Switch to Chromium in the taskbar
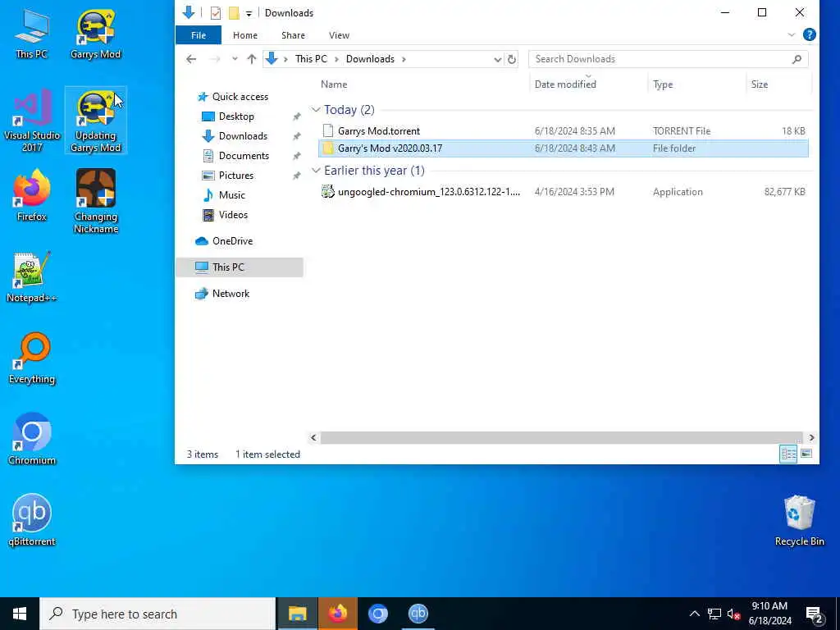Image resolution: width=840 pixels, height=630 pixels. 377,614
